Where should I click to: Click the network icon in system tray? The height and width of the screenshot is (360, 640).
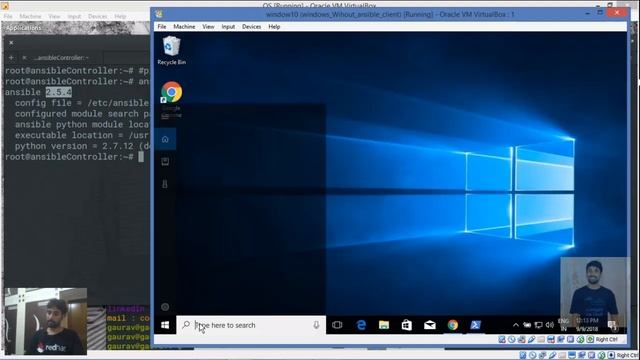pyautogui.click(x=538, y=325)
